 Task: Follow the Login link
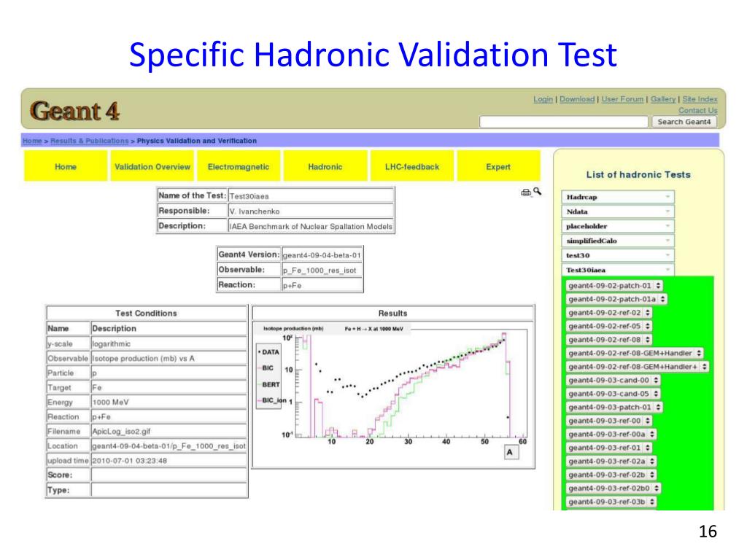click(543, 99)
